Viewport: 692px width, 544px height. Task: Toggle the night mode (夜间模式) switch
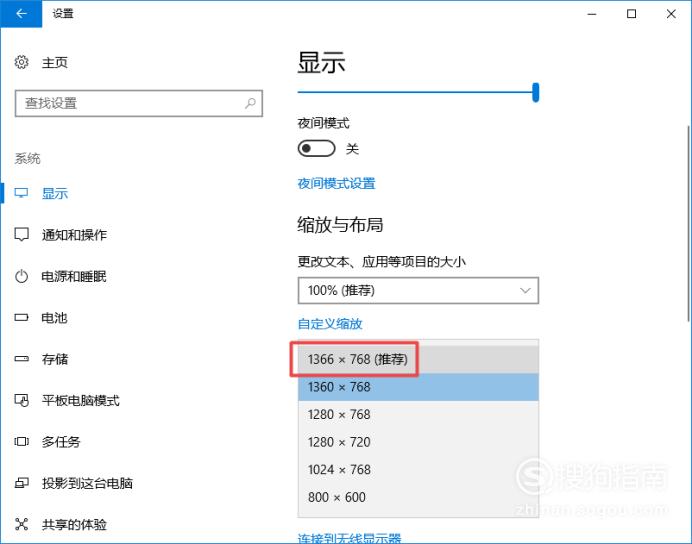[x=316, y=148]
